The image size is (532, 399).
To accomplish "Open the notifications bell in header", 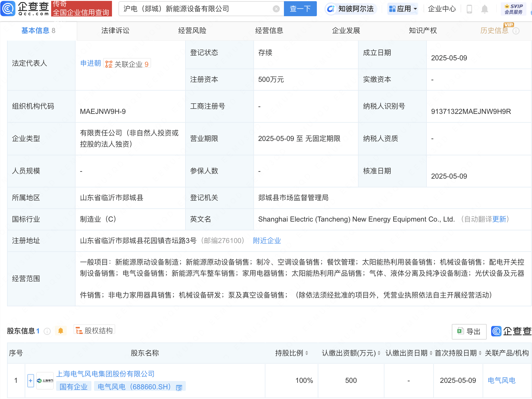I will coord(484,9).
